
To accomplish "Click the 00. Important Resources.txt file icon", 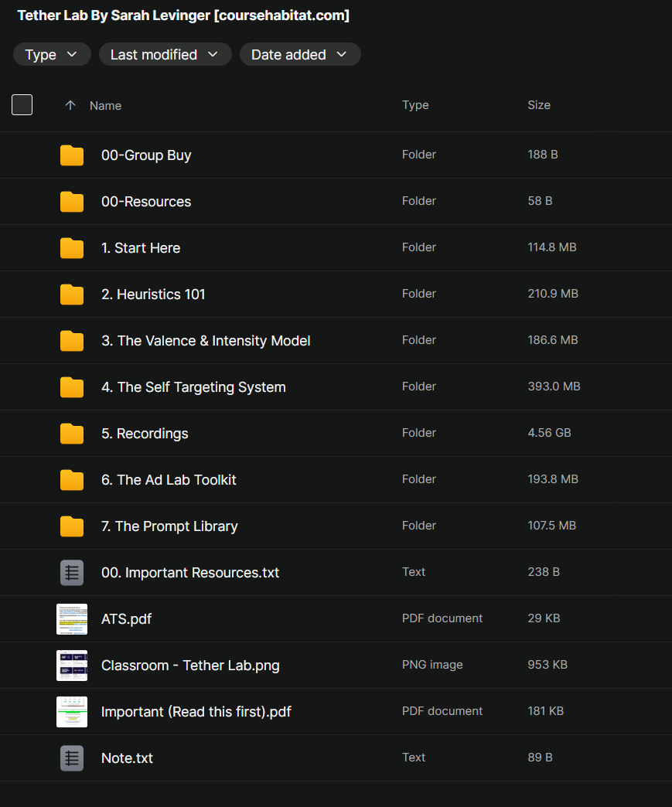I will point(72,573).
